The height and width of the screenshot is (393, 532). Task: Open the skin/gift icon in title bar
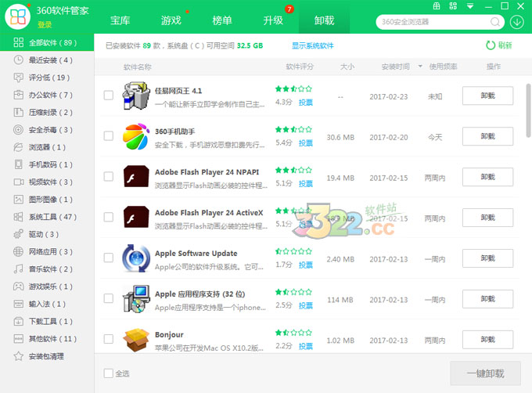[x=437, y=5]
